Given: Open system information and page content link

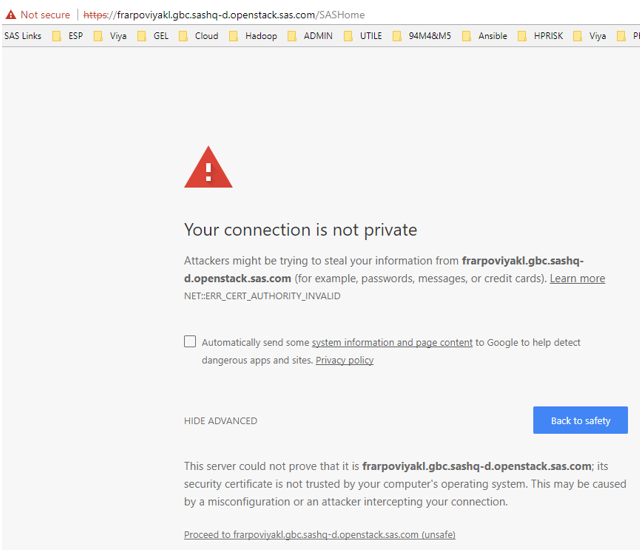Looking at the screenshot, I should 392,343.
